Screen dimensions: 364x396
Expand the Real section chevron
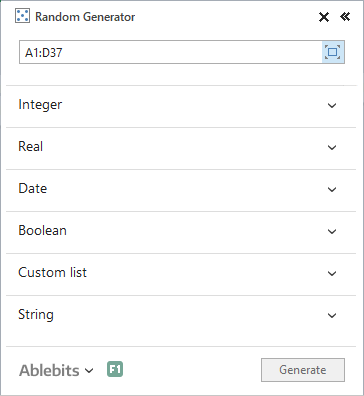coord(332,148)
